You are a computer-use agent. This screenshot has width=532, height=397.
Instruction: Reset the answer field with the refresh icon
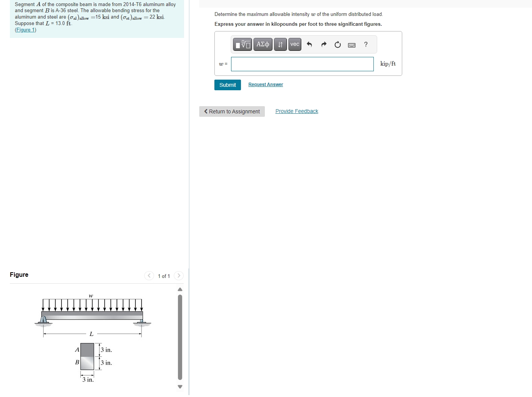click(338, 44)
